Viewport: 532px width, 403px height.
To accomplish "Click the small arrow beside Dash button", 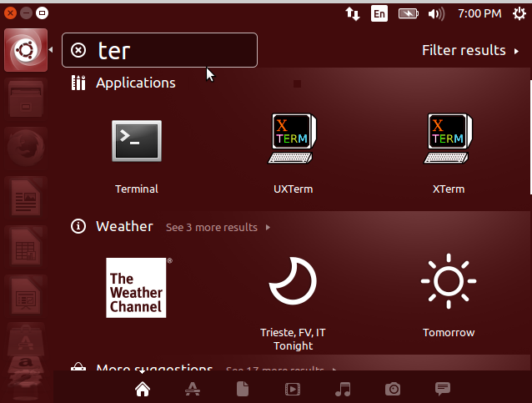I will [51, 50].
